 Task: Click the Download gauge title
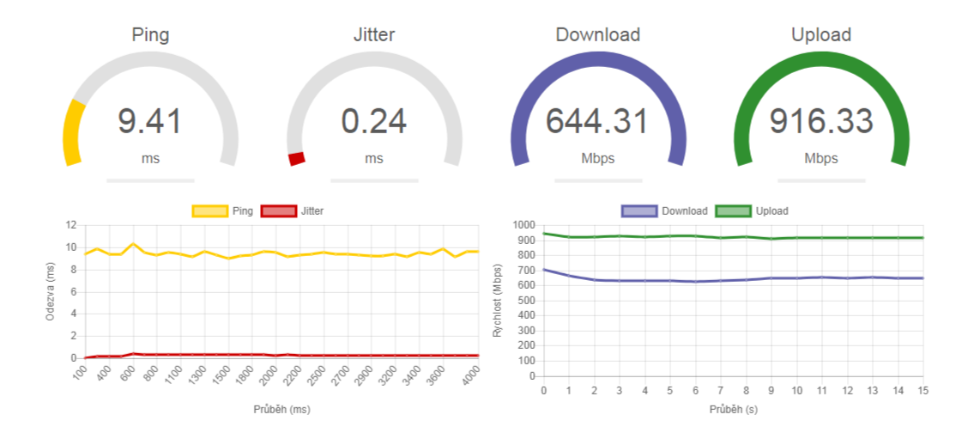[x=598, y=34]
